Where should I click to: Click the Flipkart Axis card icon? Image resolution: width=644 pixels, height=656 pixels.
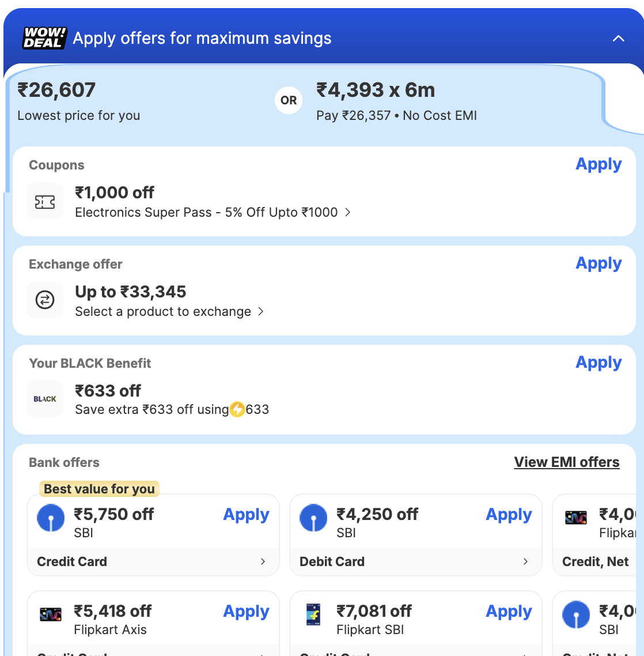(51, 614)
